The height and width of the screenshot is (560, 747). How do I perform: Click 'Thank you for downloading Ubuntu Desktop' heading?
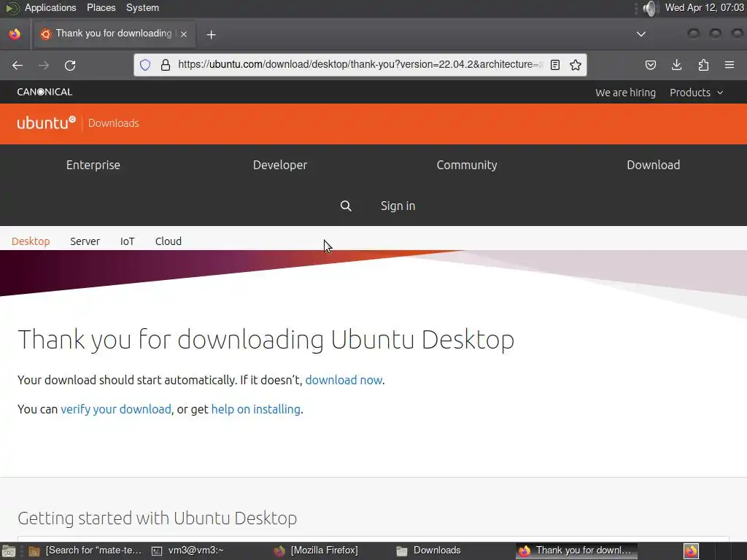point(266,340)
